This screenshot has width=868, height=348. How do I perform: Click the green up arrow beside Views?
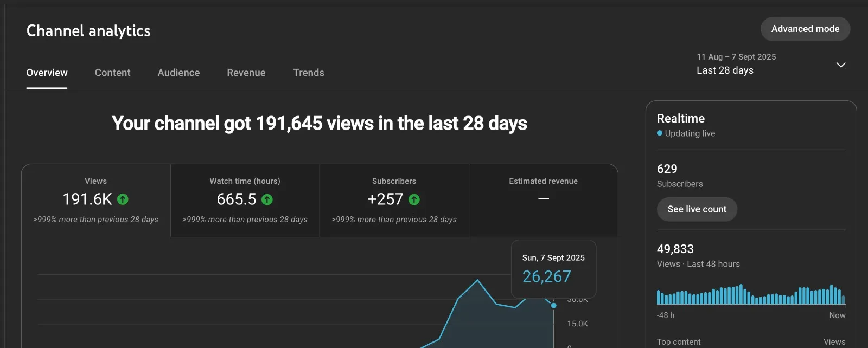(x=123, y=199)
